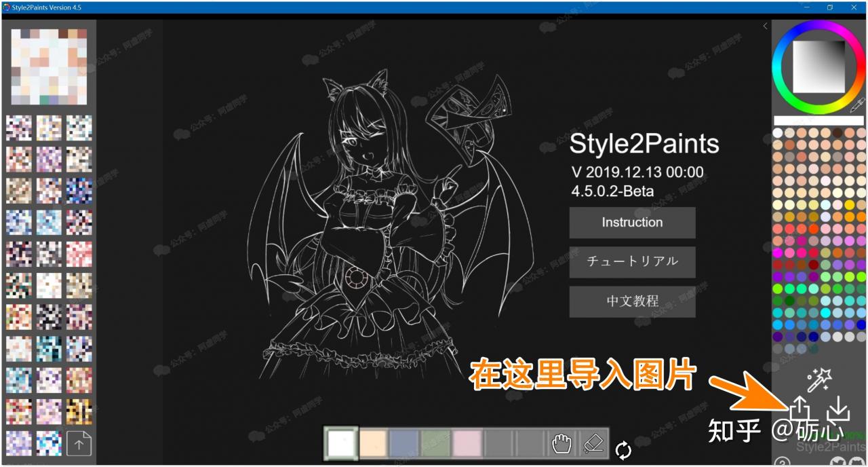Open the Instruction guide
Image resolution: width=868 pixels, height=467 pixels.
click(x=632, y=223)
